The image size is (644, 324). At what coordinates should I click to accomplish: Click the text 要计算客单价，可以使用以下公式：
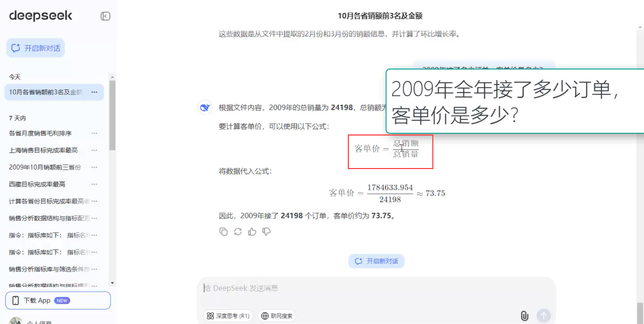[274, 126]
